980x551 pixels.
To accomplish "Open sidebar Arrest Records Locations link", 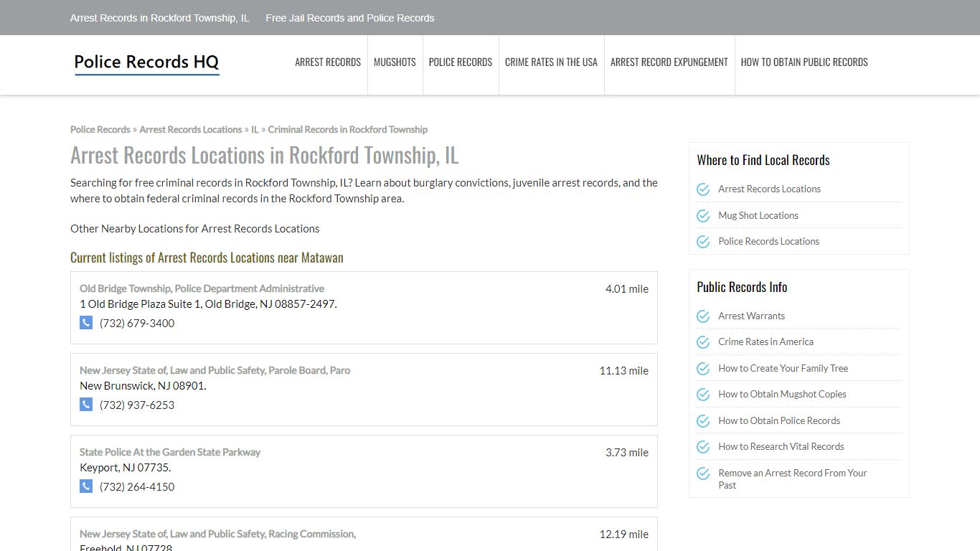I will (x=769, y=189).
